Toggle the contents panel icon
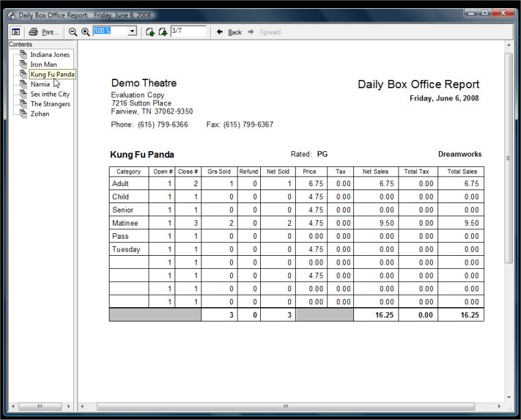The width and height of the screenshot is (521, 420). pyautogui.click(x=16, y=32)
